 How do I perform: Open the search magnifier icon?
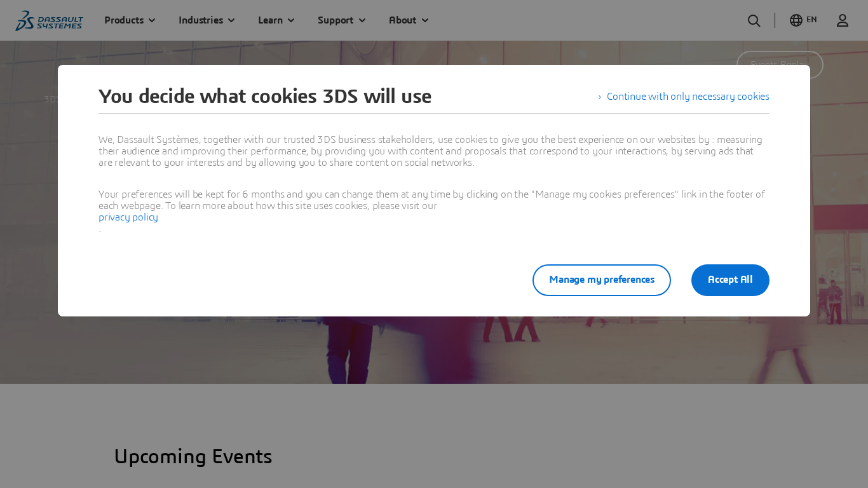tap(754, 20)
